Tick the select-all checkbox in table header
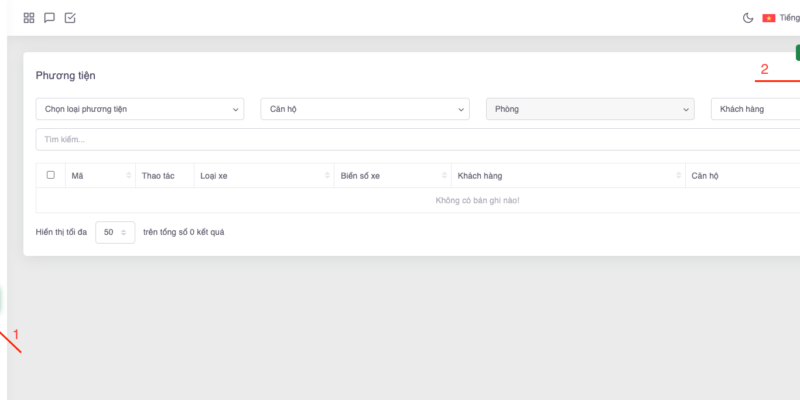The height and width of the screenshot is (400, 800). point(51,175)
